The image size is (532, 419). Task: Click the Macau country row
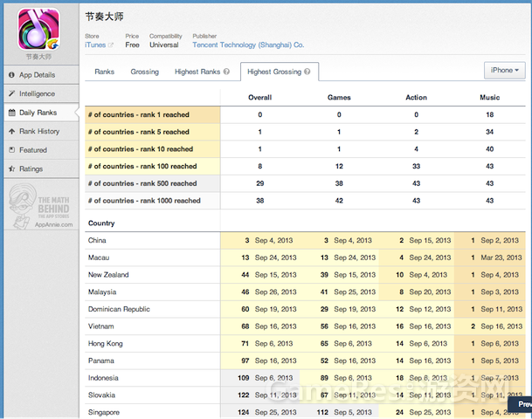click(305, 258)
